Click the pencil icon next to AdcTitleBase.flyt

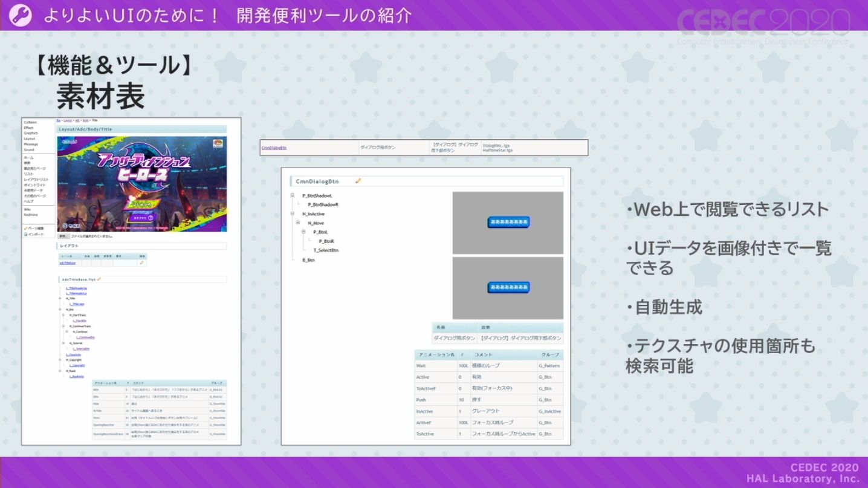point(99,279)
